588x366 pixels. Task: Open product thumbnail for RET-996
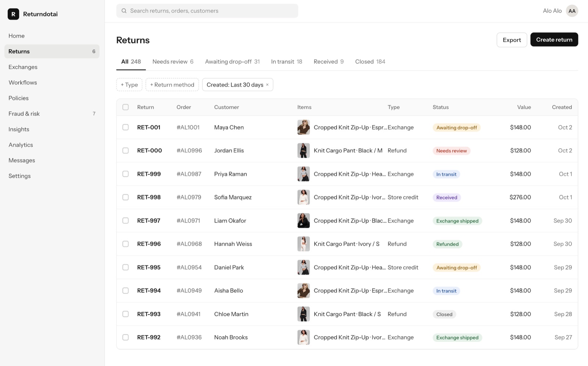pos(304,244)
